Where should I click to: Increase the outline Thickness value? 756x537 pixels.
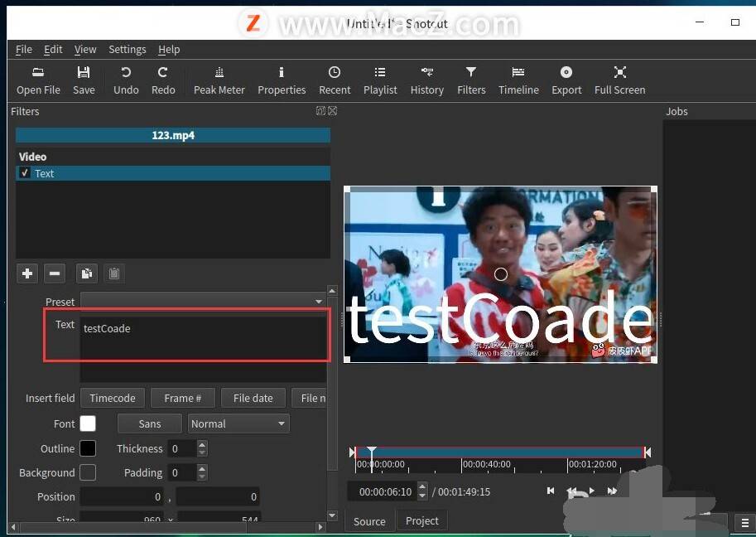click(202, 444)
